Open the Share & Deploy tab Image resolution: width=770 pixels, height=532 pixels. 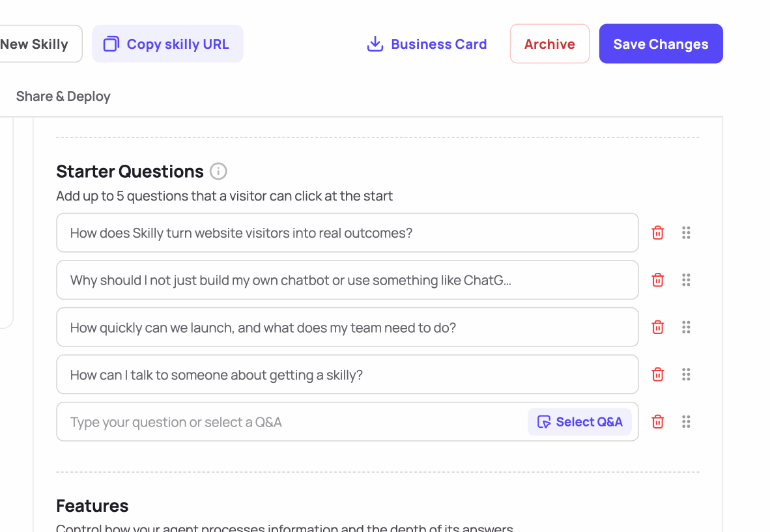[x=63, y=96]
